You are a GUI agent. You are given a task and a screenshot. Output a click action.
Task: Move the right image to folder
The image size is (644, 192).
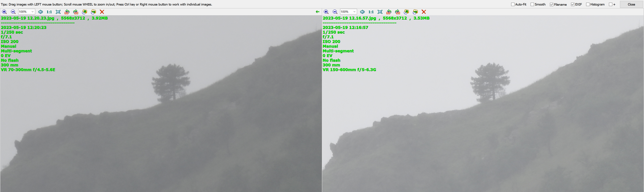click(415, 12)
